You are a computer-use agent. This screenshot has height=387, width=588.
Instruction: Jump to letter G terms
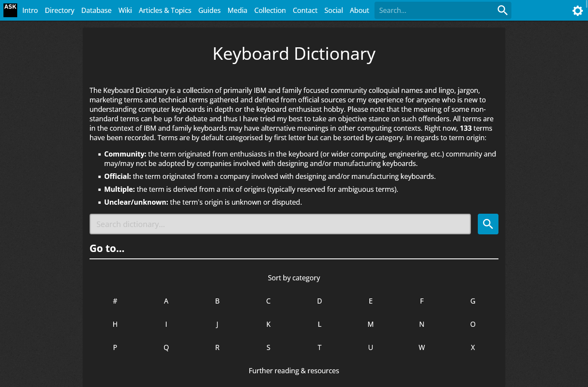click(x=473, y=301)
